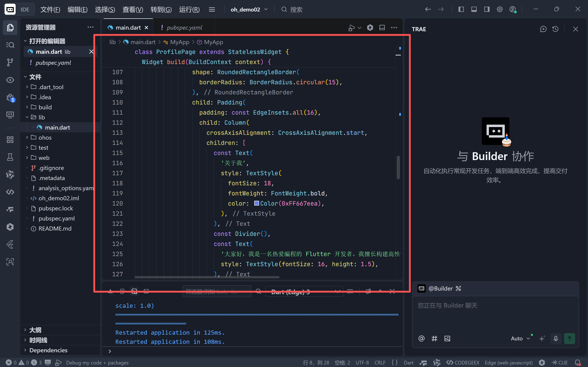The width and height of the screenshot is (588, 367).
Task: Click the color swatch beside Color(0xFF667eea)
Action: pyautogui.click(x=256, y=203)
